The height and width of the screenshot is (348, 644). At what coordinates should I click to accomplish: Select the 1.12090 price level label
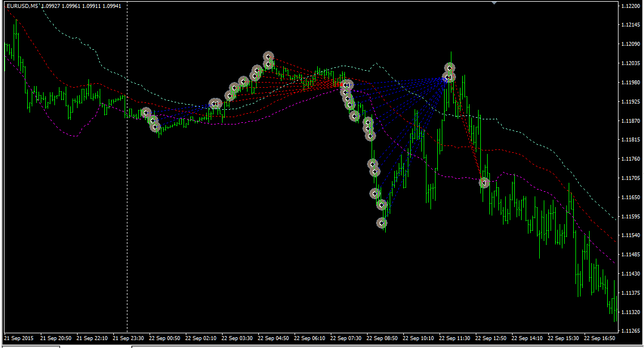point(630,44)
